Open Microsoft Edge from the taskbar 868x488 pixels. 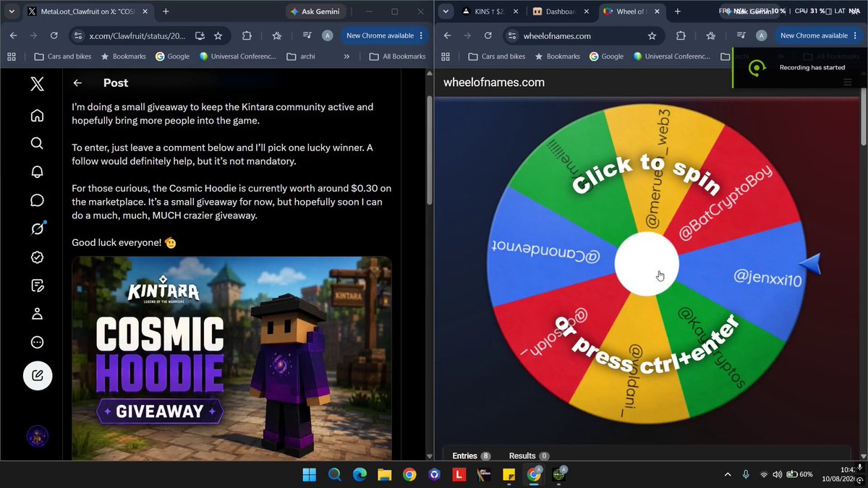359,474
